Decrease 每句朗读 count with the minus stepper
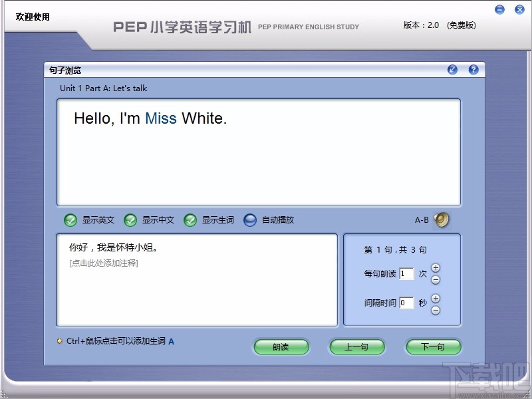 (x=436, y=279)
